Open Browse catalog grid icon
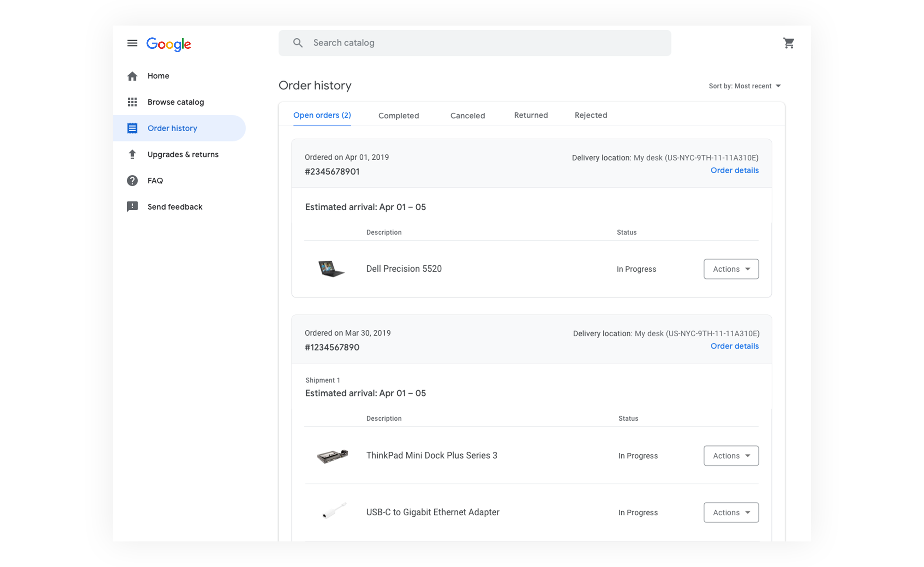 tap(132, 102)
